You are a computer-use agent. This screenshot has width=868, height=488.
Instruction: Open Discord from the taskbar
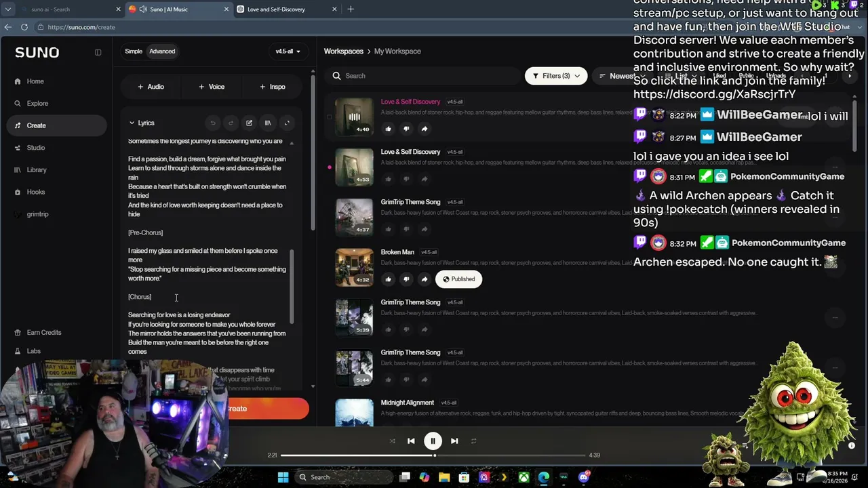coord(584,477)
